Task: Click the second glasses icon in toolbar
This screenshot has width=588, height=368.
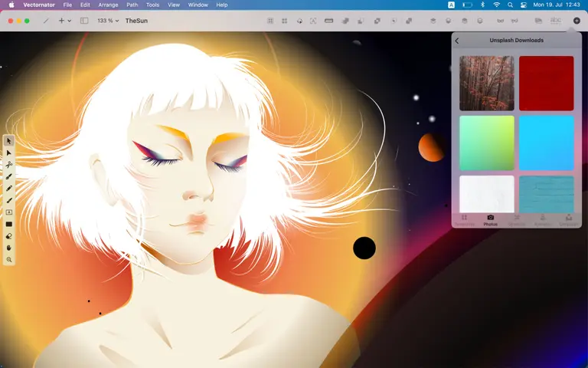Action: (514, 21)
